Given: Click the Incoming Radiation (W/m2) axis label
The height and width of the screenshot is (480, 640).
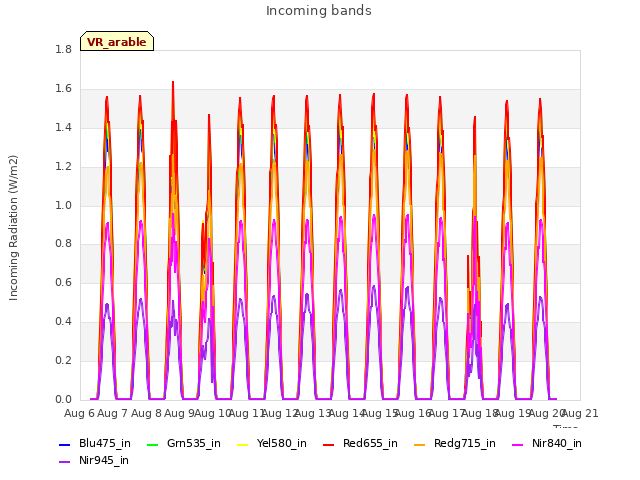Looking at the screenshot, I should (x=13, y=228).
